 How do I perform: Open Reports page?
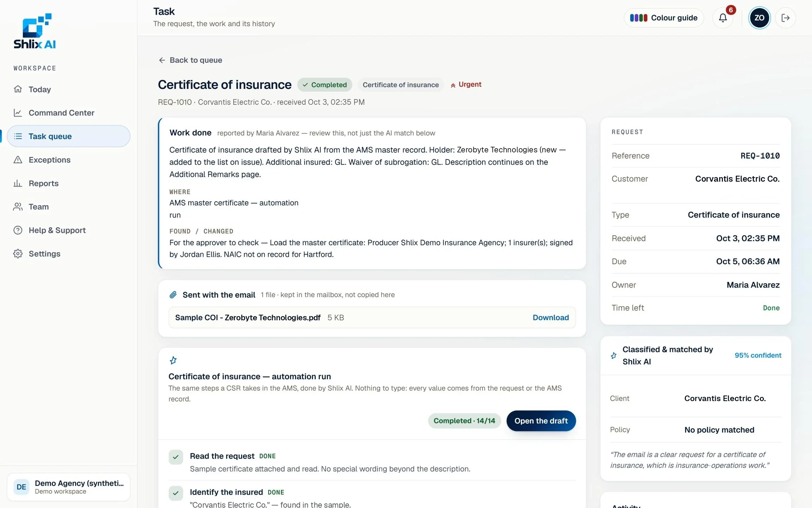point(68,183)
